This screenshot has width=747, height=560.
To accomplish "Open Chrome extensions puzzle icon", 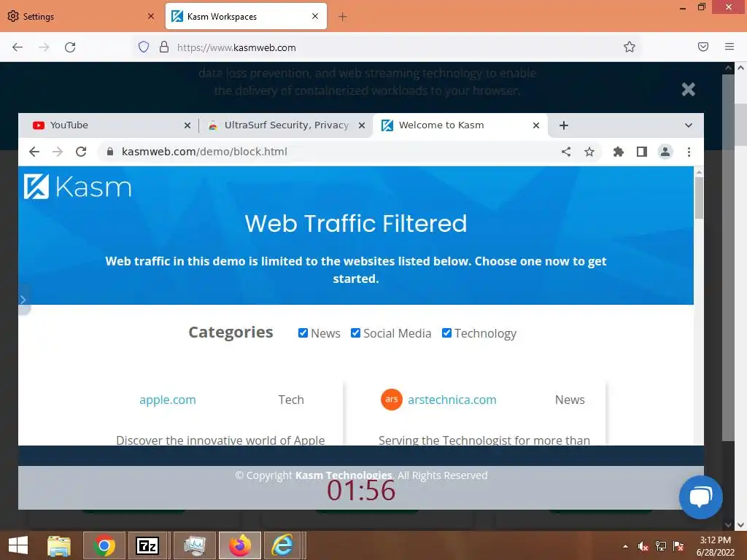I will coord(619,152).
